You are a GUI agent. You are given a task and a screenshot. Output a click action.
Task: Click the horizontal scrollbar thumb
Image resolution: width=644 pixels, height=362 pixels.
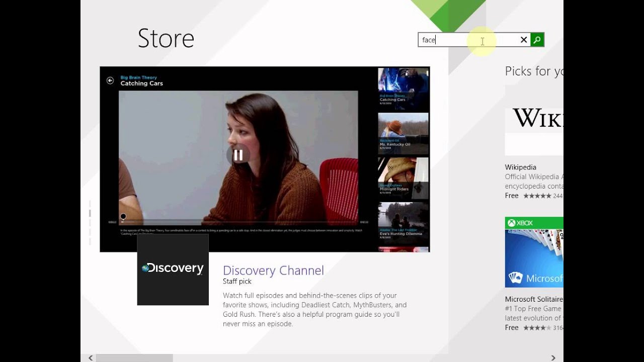point(134,358)
